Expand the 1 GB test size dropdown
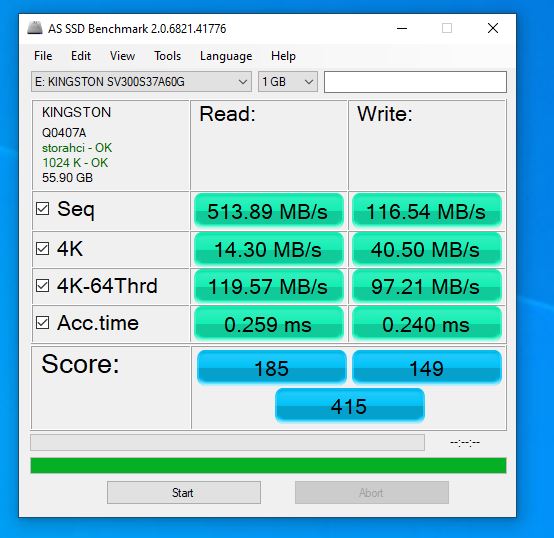Screen dimensions: 554x538 (288, 82)
